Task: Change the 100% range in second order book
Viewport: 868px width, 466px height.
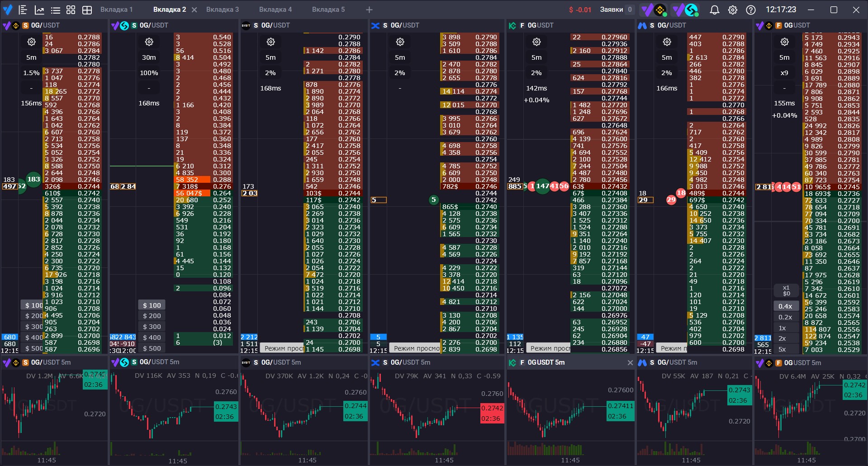Action: pos(149,73)
